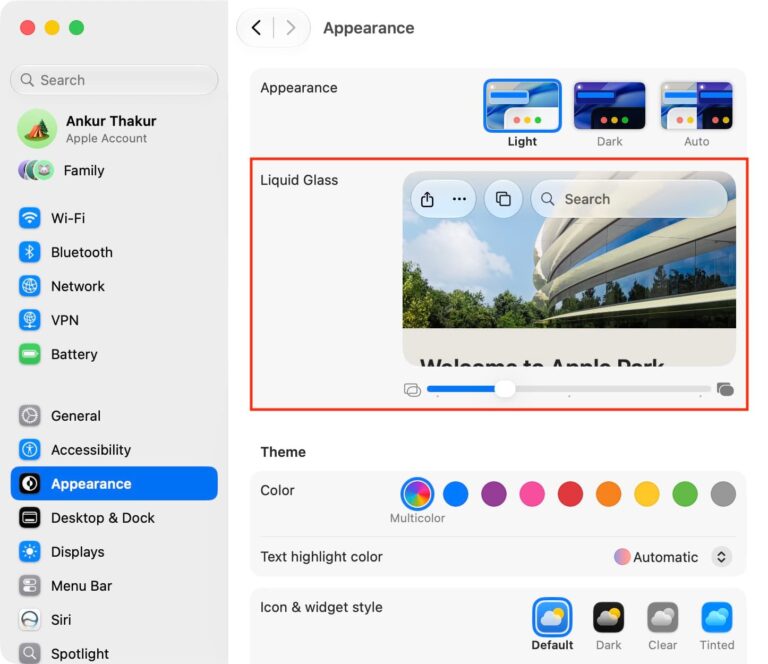The height and width of the screenshot is (664, 768).
Task: Open General settings gear icon
Action: coord(29,416)
